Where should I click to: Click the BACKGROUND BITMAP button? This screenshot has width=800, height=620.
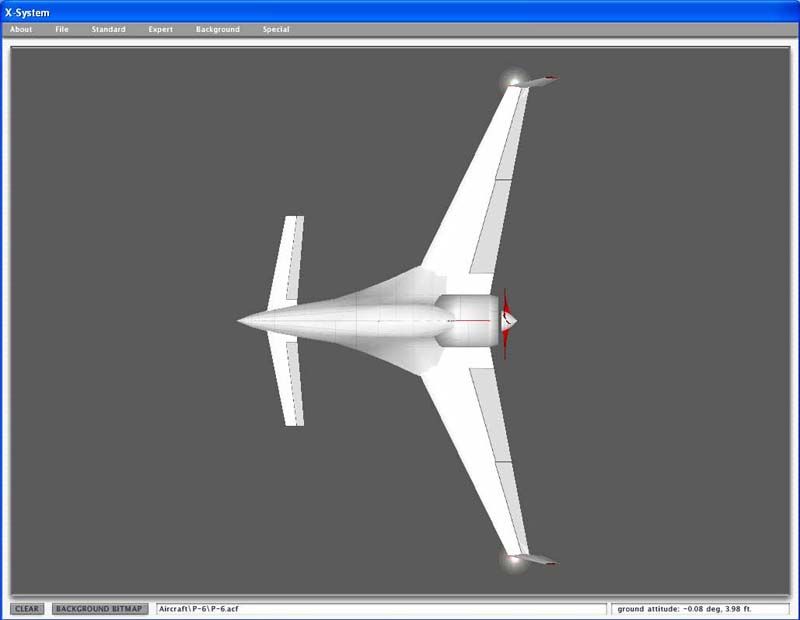pyautogui.click(x=100, y=608)
